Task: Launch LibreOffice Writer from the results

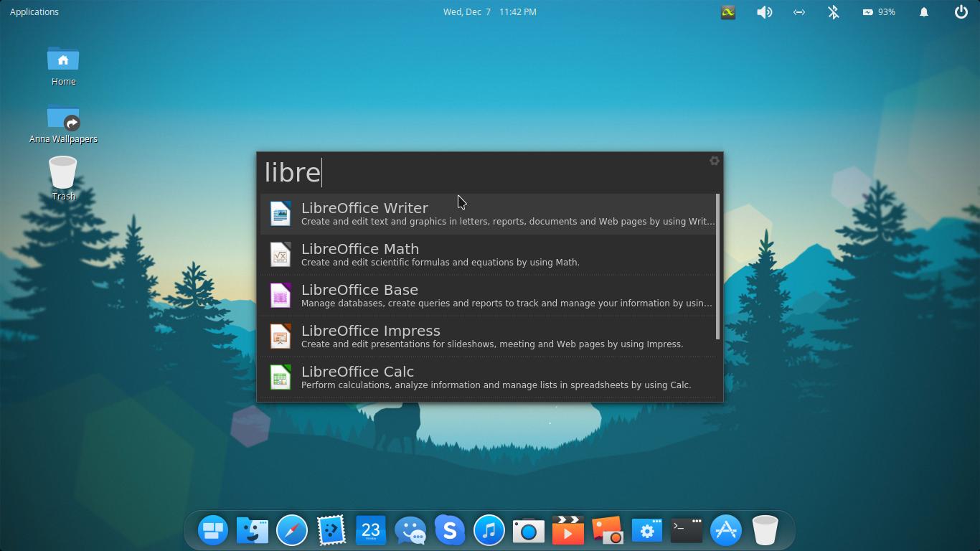Action: 490,213
